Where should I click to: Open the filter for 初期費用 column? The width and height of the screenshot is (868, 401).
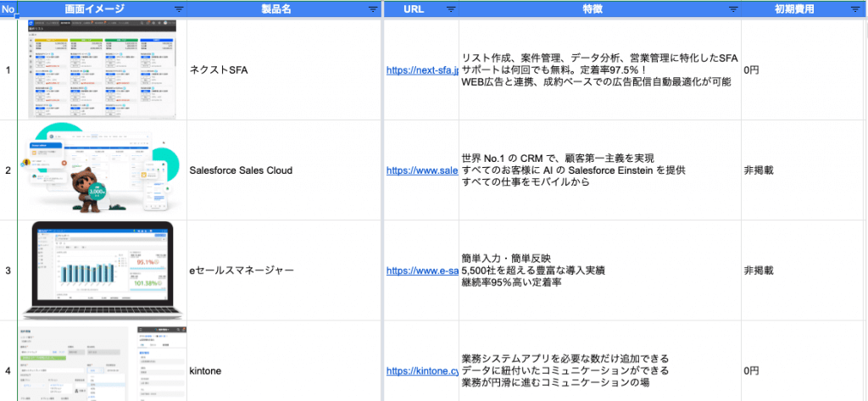(x=858, y=8)
